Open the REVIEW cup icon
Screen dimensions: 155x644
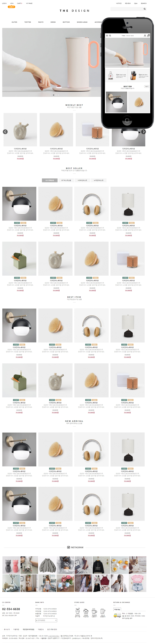(94, 610)
